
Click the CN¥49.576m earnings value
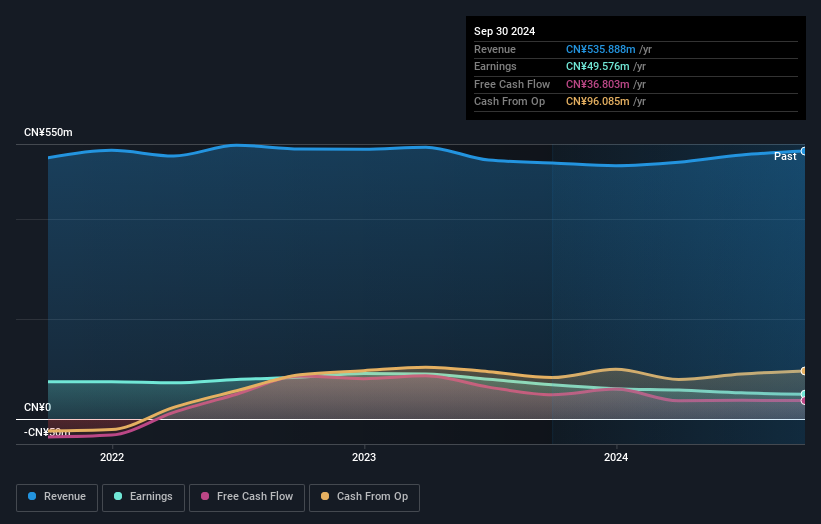597,66
